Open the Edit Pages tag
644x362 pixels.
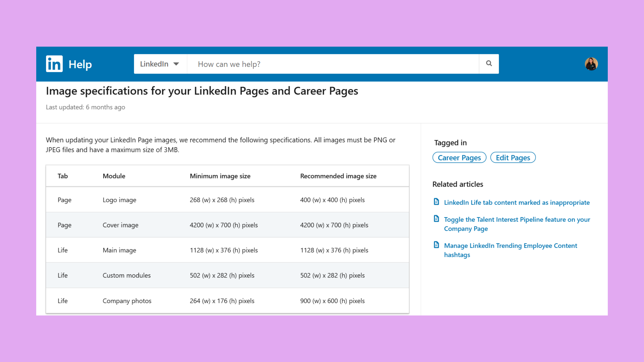click(513, 157)
